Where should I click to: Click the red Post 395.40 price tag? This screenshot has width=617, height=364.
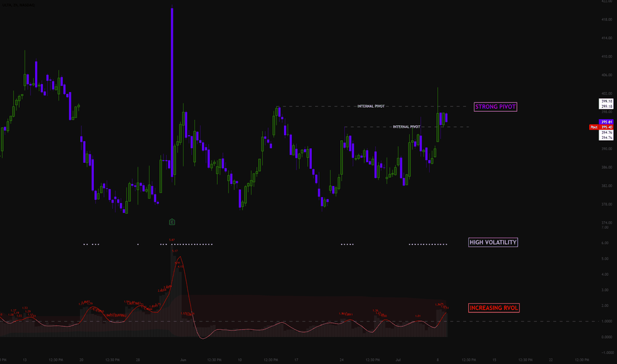point(601,127)
